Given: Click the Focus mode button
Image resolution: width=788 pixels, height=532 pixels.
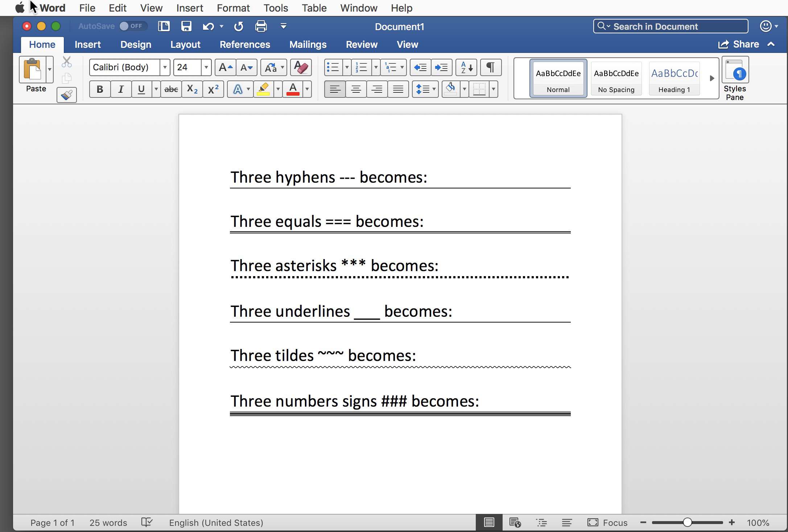Looking at the screenshot, I should pyautogui.click(x=607, y=523).
